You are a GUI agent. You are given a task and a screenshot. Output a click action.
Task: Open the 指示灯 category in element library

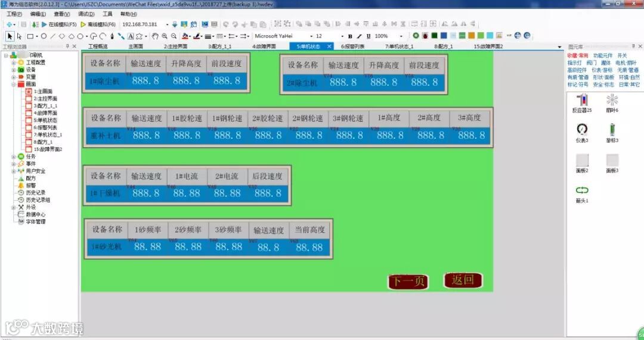(x=575, y=63)
